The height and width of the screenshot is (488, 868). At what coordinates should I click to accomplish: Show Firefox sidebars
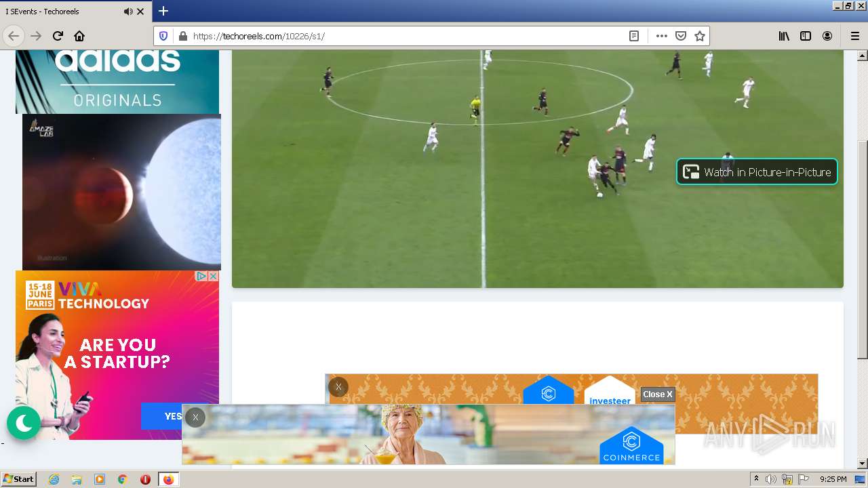coord(806,36)
